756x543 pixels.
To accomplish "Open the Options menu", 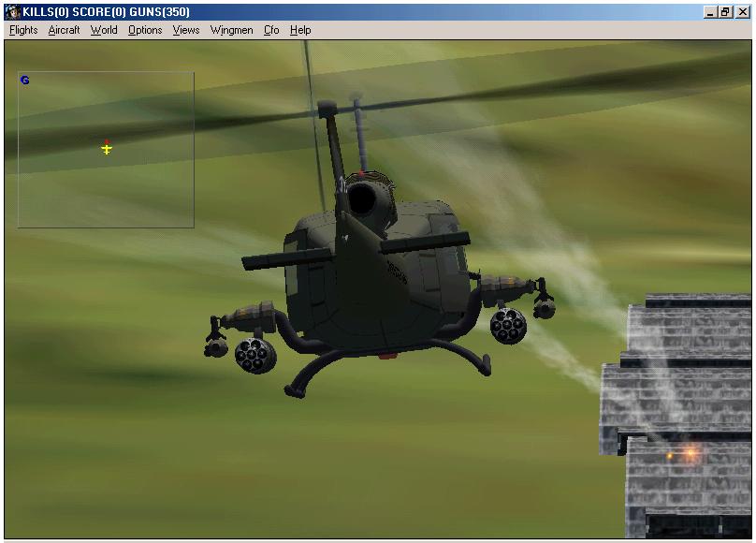I will coord(145,30).
